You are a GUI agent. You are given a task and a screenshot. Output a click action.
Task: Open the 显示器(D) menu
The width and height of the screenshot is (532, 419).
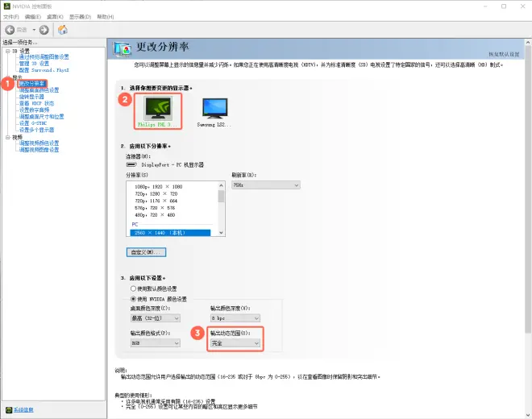click(80, 17)
